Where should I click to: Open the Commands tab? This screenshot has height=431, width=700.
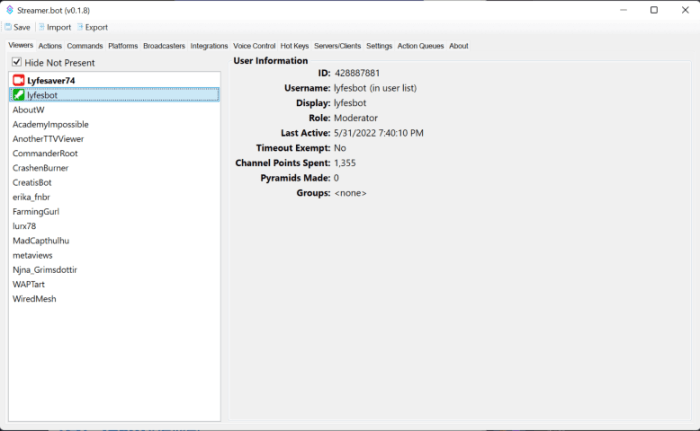tap(85, 46)
